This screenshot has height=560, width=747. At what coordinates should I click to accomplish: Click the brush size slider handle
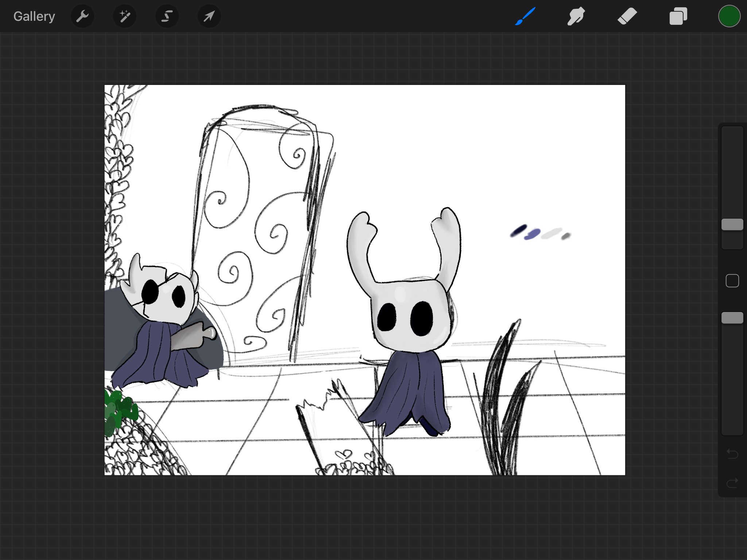pyautogui.click(x=732, y=225)
